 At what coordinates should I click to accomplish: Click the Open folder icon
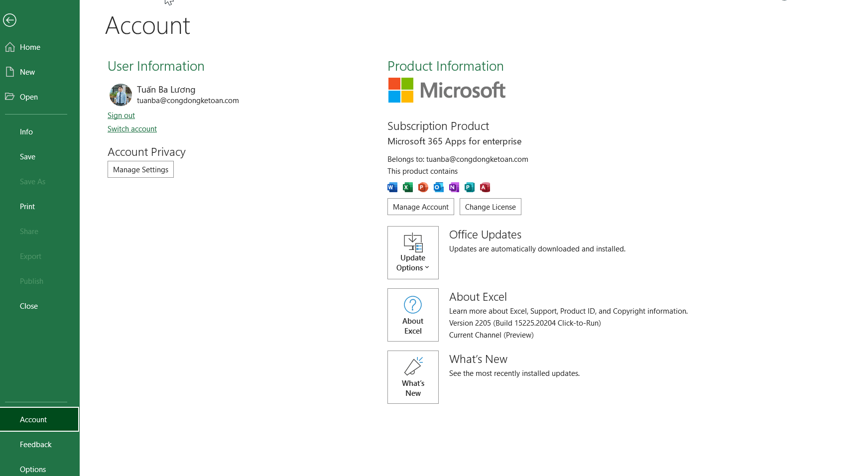[x=10, y=97]
